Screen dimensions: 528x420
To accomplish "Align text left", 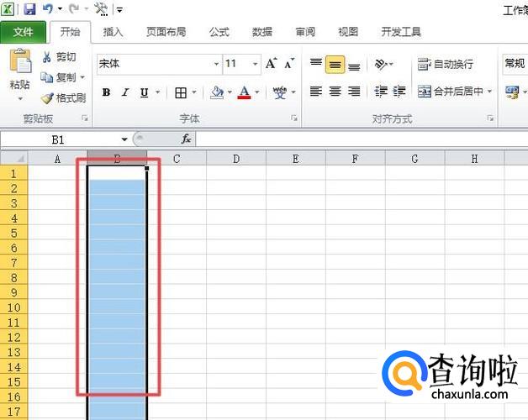I will [x=316, y=92].
